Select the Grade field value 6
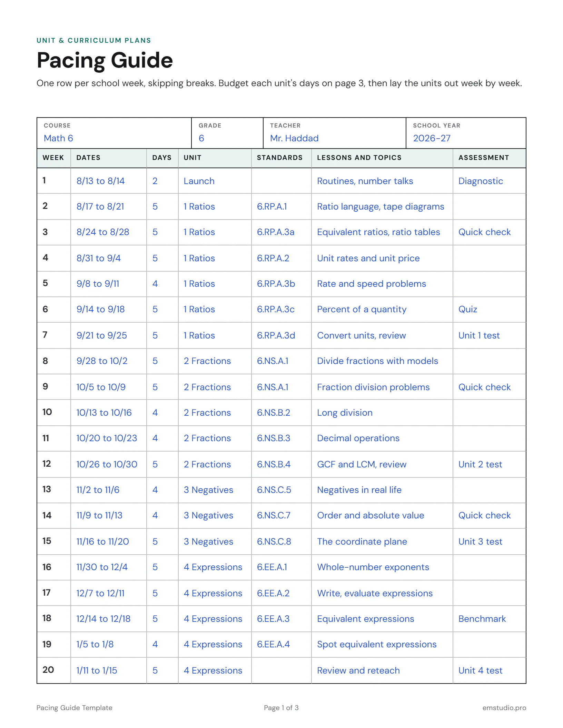Screen dimensions: 563x728 [227, 133]
